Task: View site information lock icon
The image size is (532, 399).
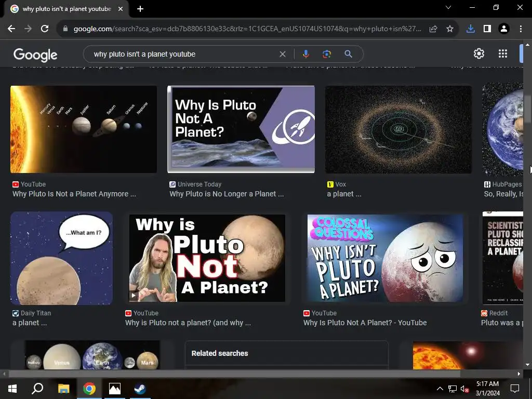Action: click(x=65, y=29)
